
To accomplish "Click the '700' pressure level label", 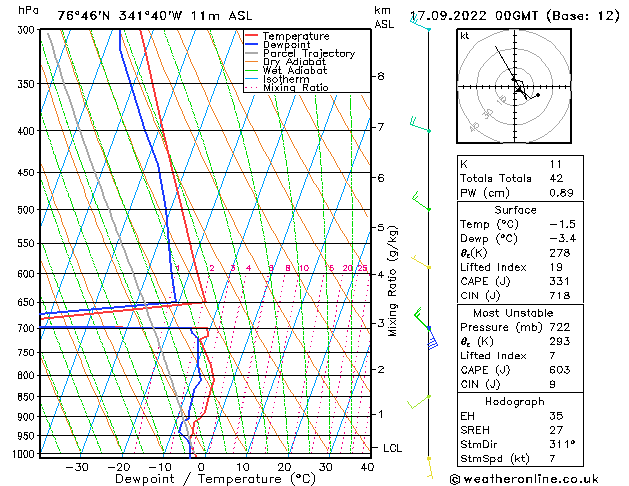I will coord(28,328).
